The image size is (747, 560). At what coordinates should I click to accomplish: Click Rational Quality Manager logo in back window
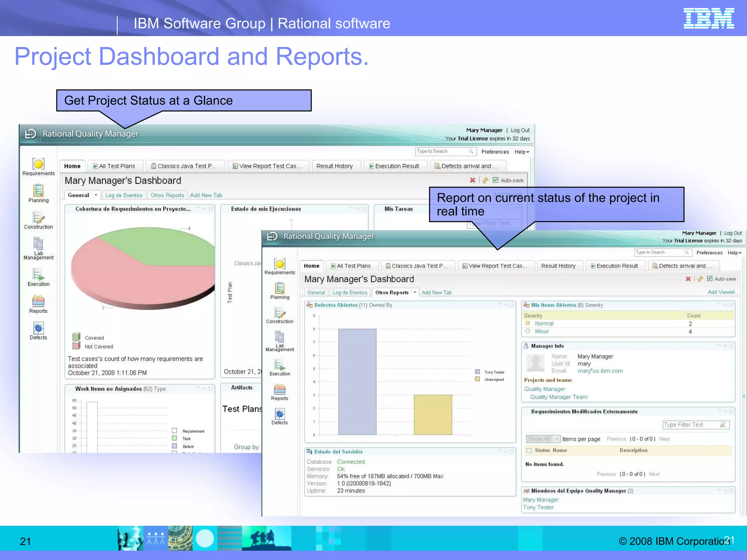tap(30, 134)
